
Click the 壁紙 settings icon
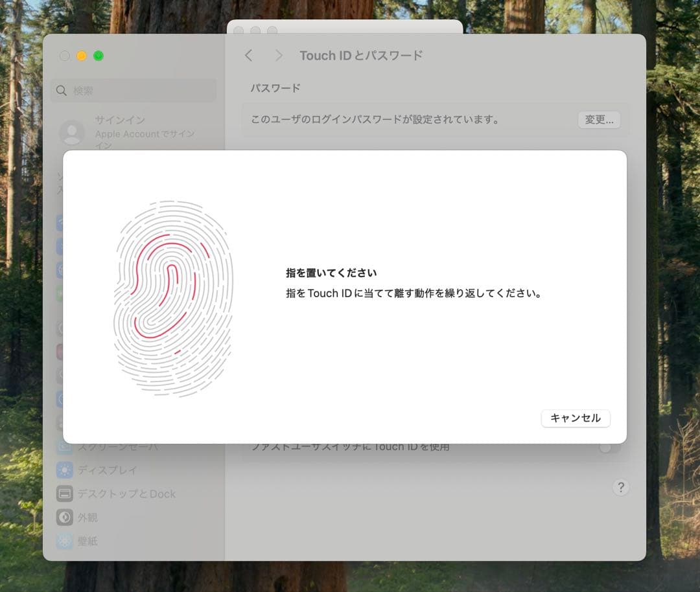[65, 541]
